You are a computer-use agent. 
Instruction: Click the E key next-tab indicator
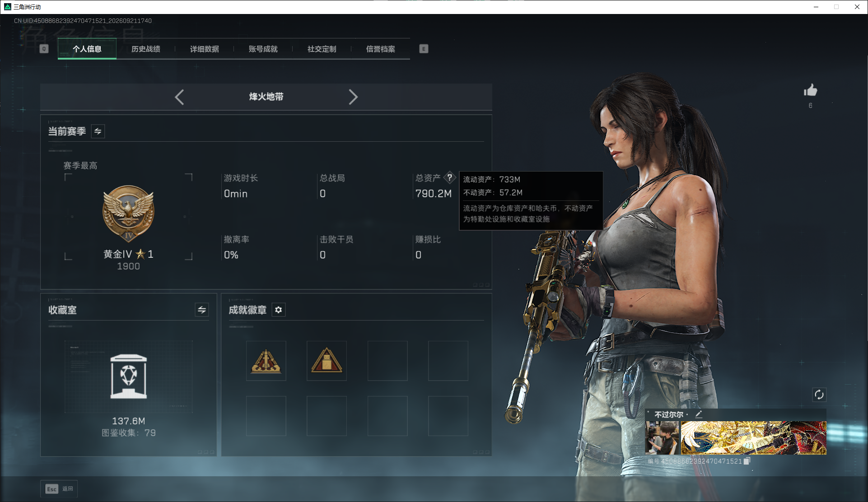424,49
